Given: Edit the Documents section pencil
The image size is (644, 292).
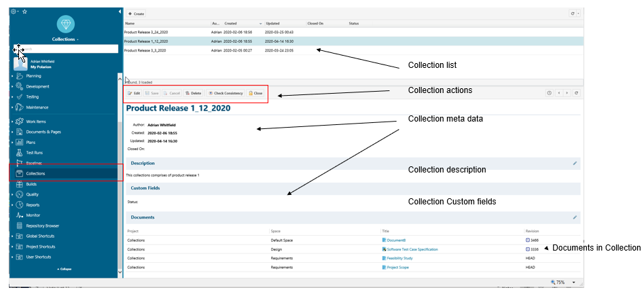Looking at the screenshot, I should [x=575, y=217].
